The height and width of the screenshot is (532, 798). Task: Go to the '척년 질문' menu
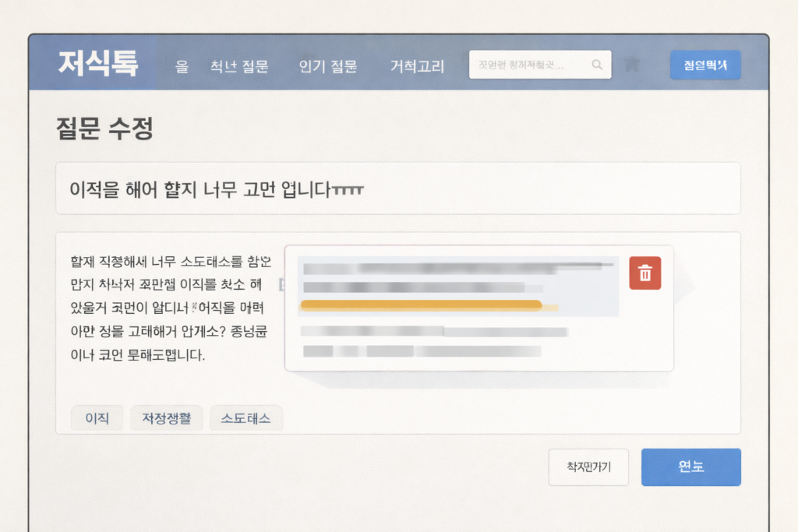tap(239, 66)
